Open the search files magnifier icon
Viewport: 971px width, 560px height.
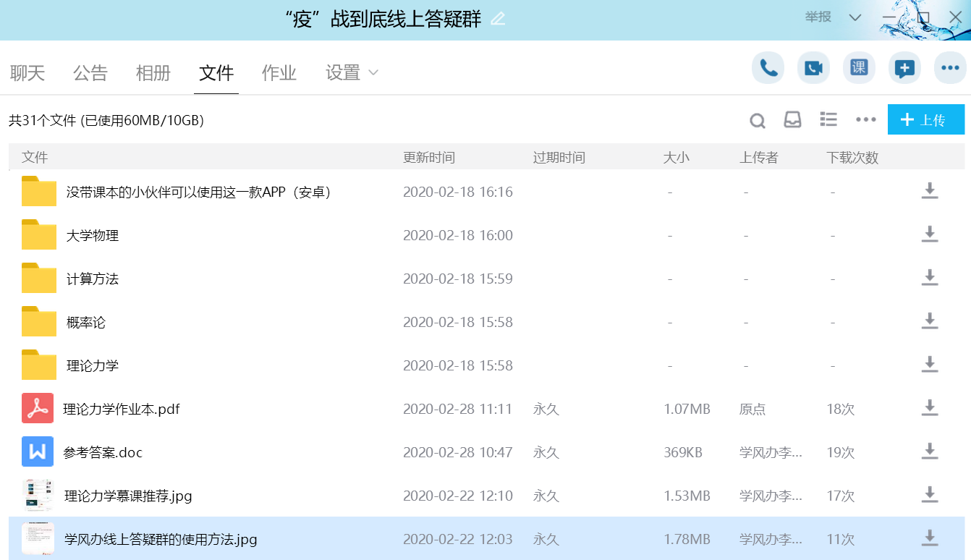pyautogui.click(x=757, y=120)
